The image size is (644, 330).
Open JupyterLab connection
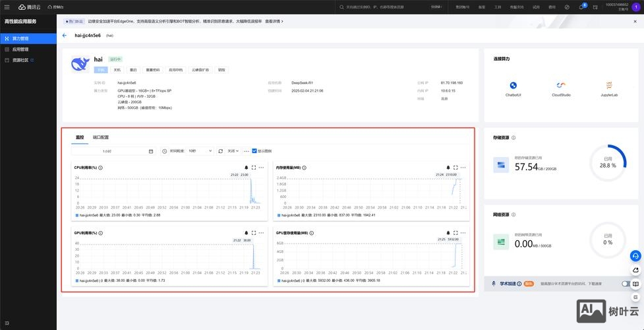(x=608, y=86)
